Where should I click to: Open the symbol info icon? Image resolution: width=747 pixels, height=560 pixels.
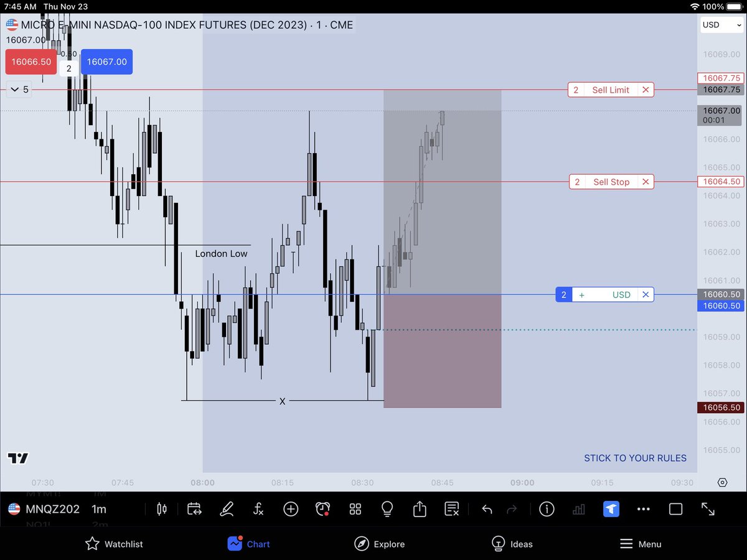point(547,509)
